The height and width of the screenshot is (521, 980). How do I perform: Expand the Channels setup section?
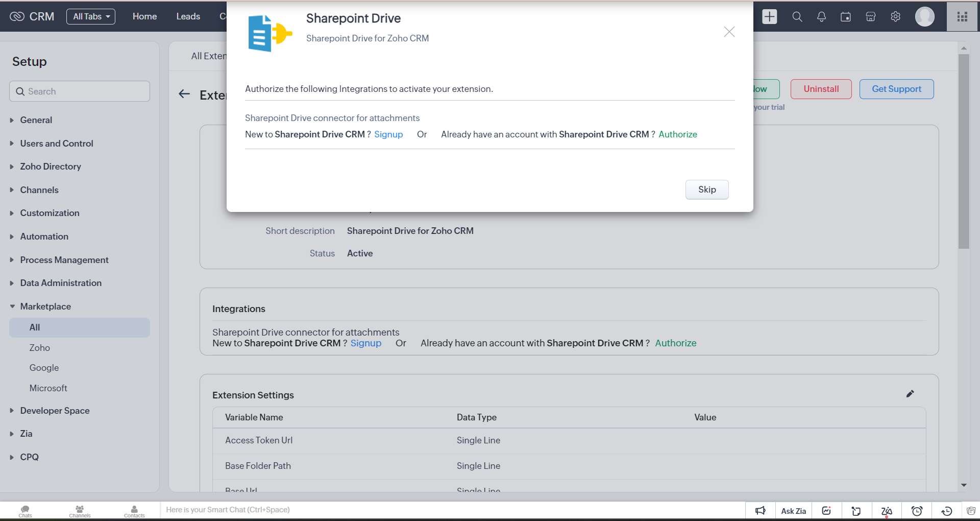coord(39,190)
